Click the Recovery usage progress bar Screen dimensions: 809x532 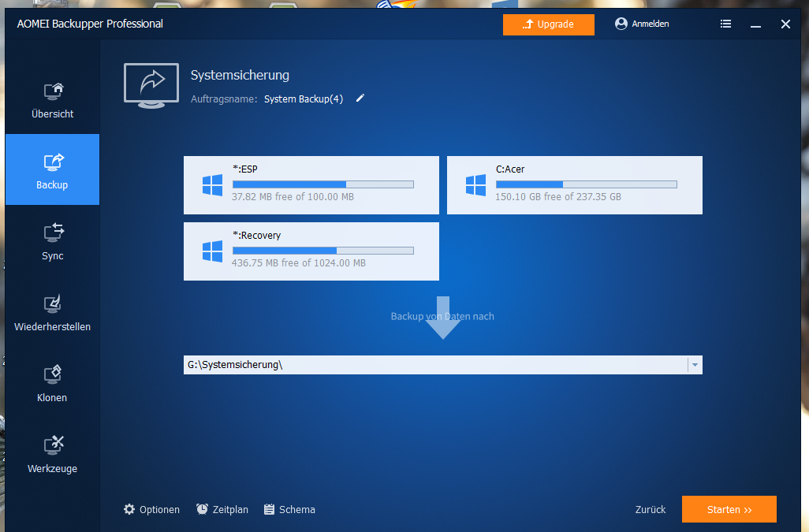tap(323, 251)
